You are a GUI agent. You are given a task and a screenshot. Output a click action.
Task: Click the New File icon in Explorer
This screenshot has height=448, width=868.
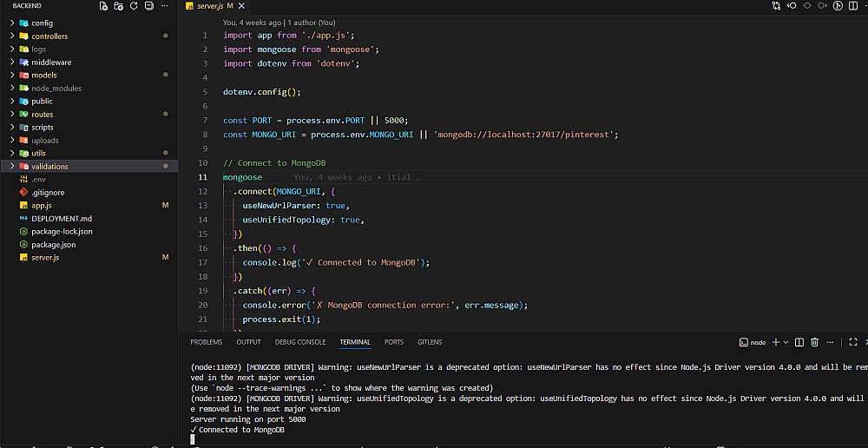point(104,6)
